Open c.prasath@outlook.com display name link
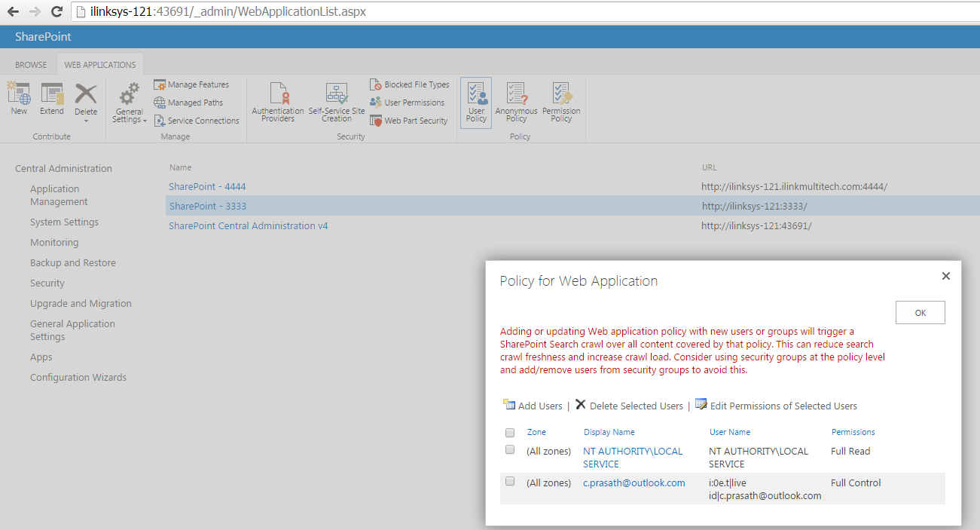980x530 pixels. click(634, 483)
